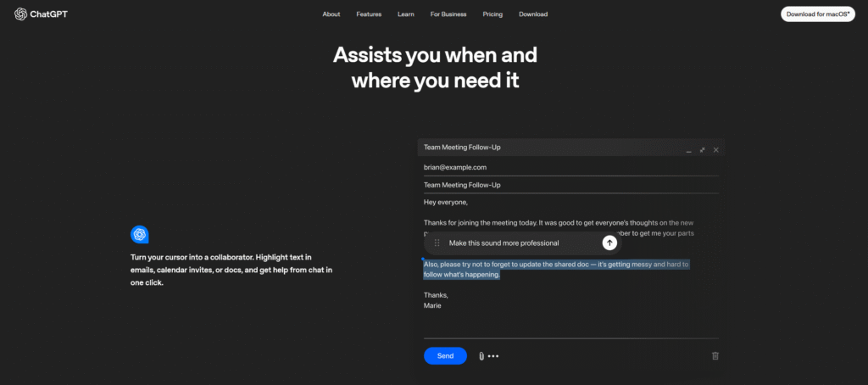Click the Download nav link
This screenshot has width=868, height=385.
coord(533,14)
